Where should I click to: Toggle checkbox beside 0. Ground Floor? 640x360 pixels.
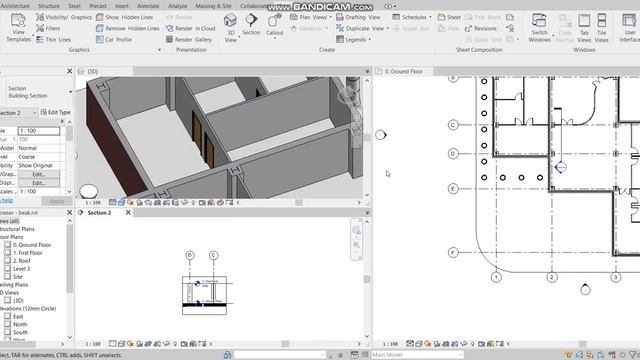click(8, 244)
